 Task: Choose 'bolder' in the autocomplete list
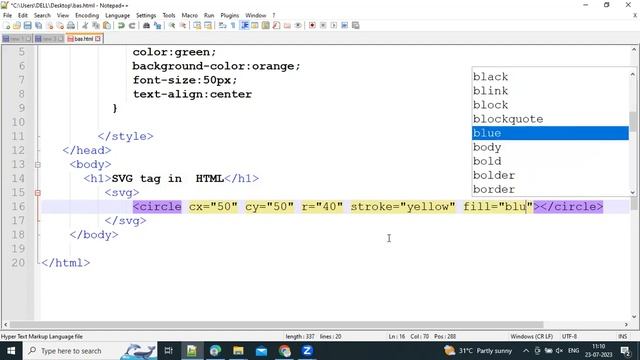coord(550,175)
